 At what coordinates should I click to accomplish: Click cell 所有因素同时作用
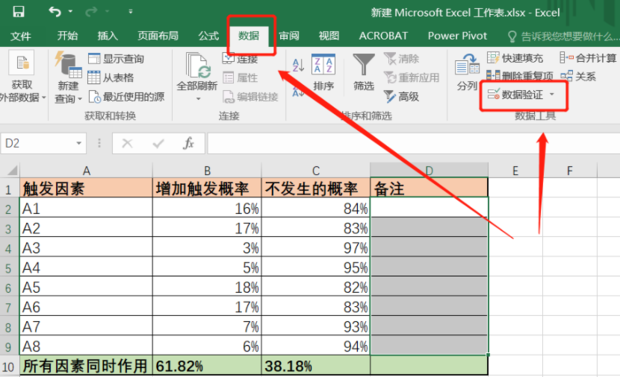(x=86, y=366)
